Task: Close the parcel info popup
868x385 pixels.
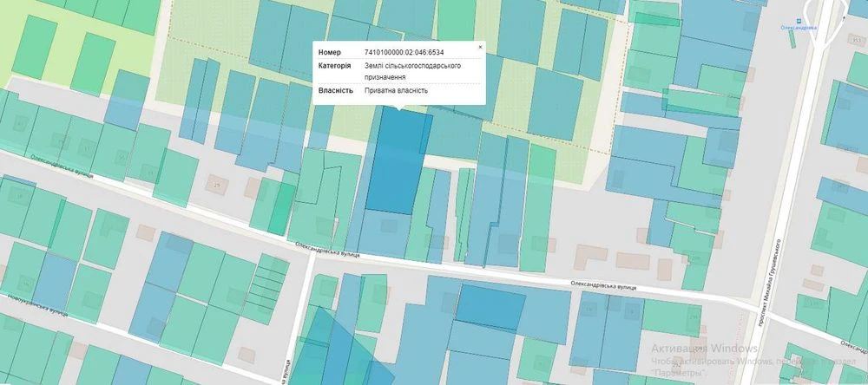Action: tap(480, 48)
